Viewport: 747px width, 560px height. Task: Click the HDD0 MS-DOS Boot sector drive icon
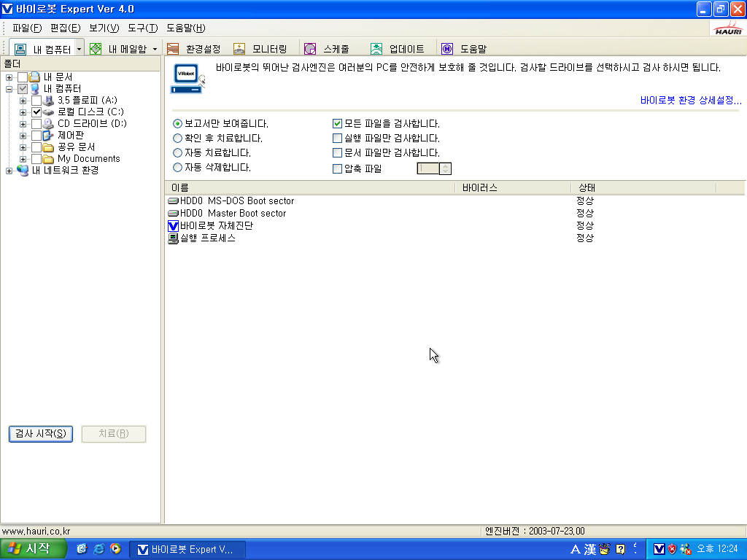174,201
